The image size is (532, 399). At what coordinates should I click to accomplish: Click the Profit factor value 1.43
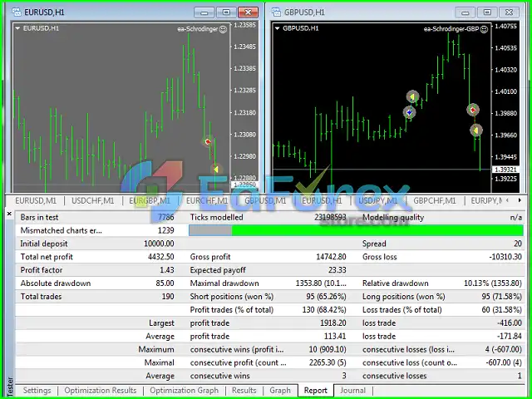pos(166,270)
